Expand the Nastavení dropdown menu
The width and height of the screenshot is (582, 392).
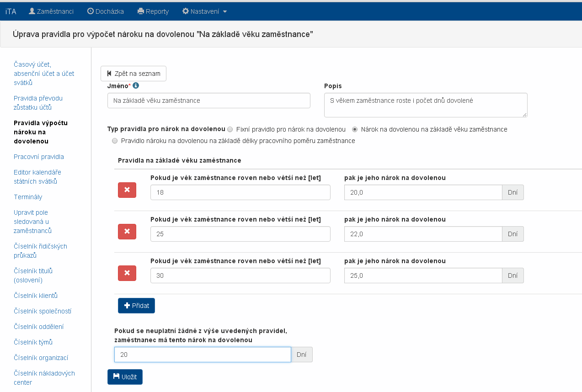tap(204, 11)
